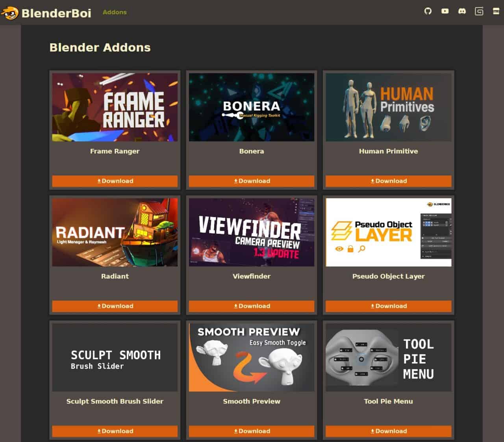
Task: Click the BlenderBoi mascot logo
Action: [x=10, y=13]
